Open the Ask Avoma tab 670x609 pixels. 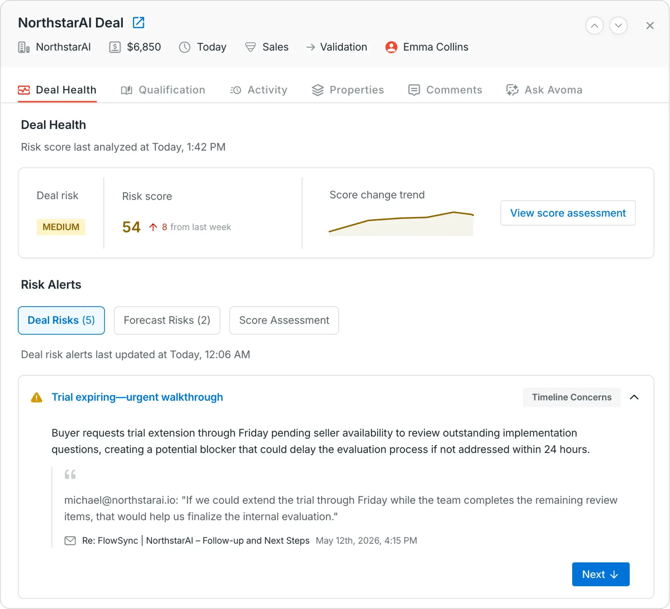click(544, 90)
